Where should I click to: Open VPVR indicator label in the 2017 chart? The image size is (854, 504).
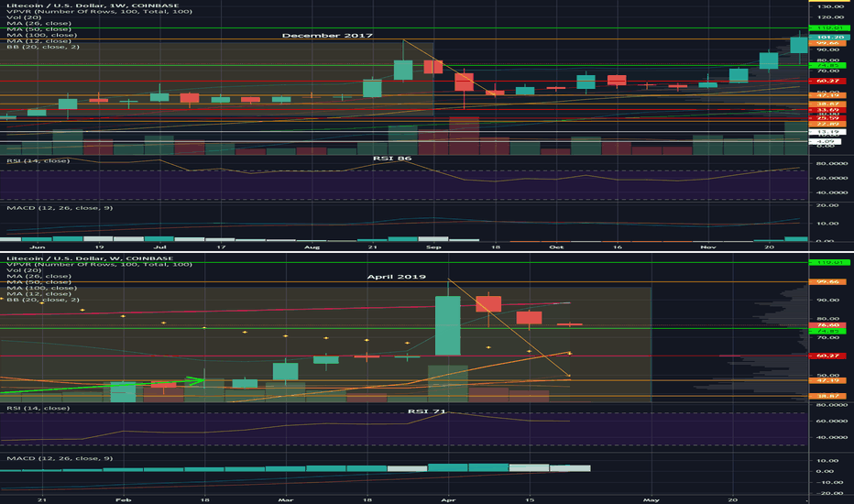(99, 11)
